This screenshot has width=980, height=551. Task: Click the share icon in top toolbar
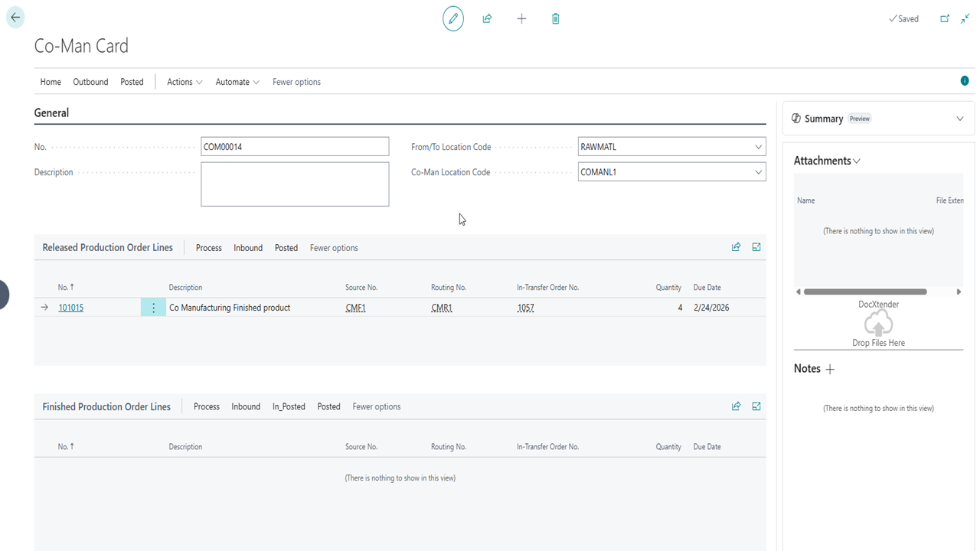[487, 18]
